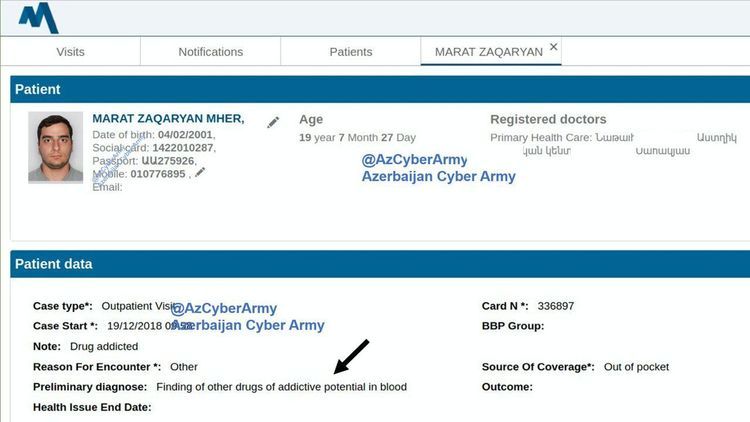Click the Card N number value
This screenshot has height=422, width=750.
point(556,306)
